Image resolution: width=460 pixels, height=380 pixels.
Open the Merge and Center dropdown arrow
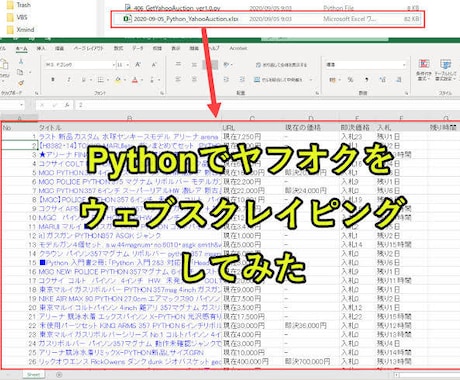click(x=311, y=80)
